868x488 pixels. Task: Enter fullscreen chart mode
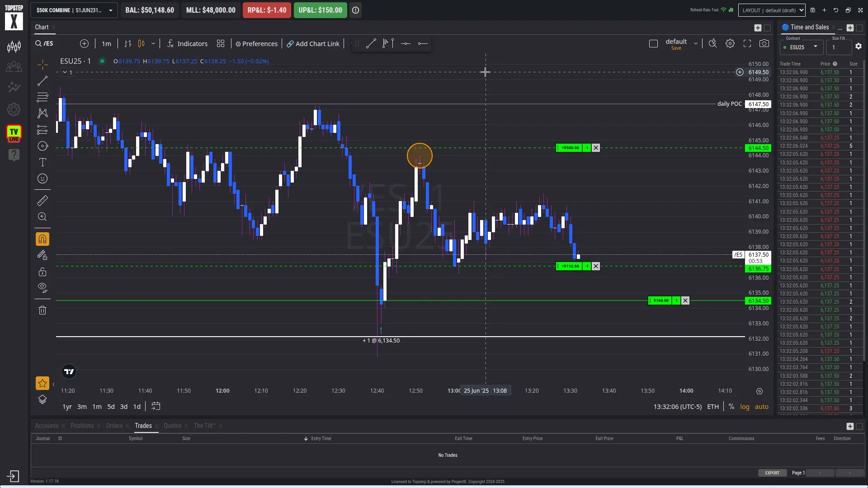tap(747, 43)
